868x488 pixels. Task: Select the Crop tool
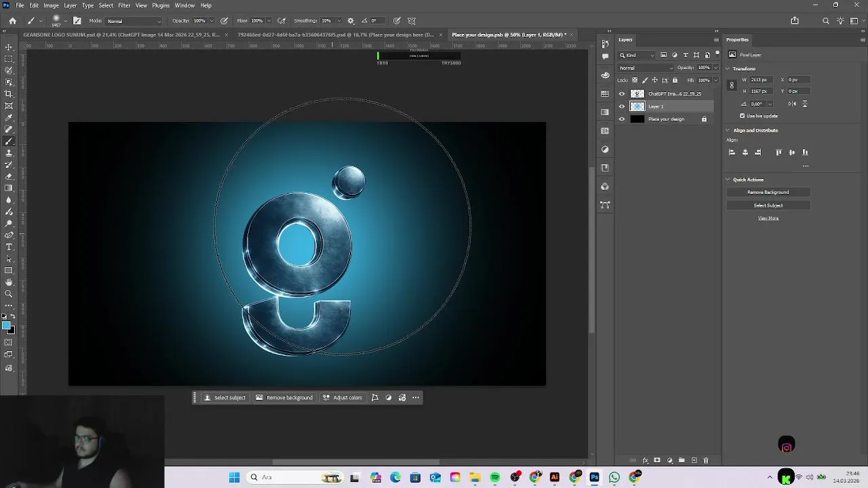(9, 94)
